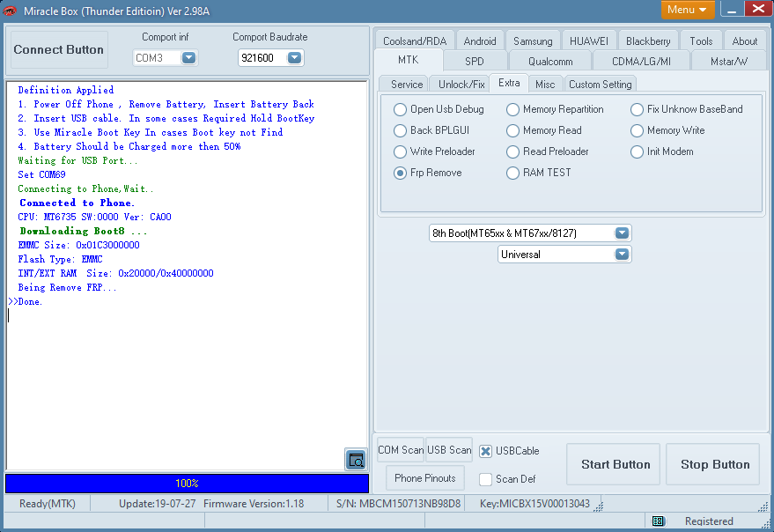This screenshot has height=532, width=774.
Task: Open the HUAWEI tab
Action: coord(589,41)
